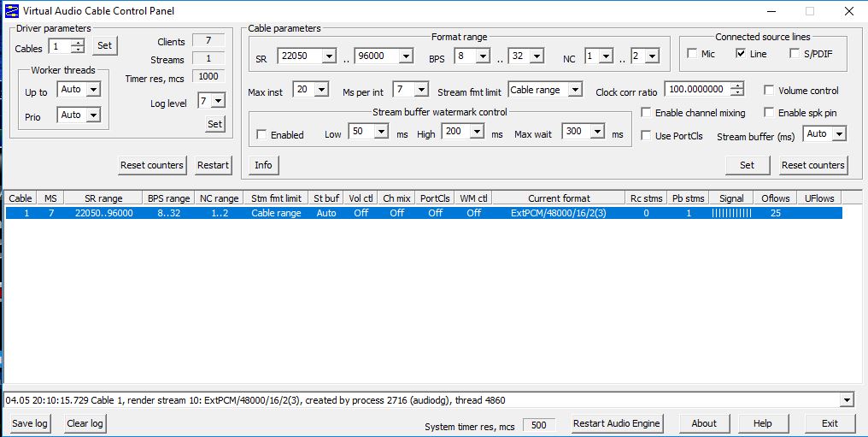
Task: Click the Pb stms column header
Action: click(689, 198)
